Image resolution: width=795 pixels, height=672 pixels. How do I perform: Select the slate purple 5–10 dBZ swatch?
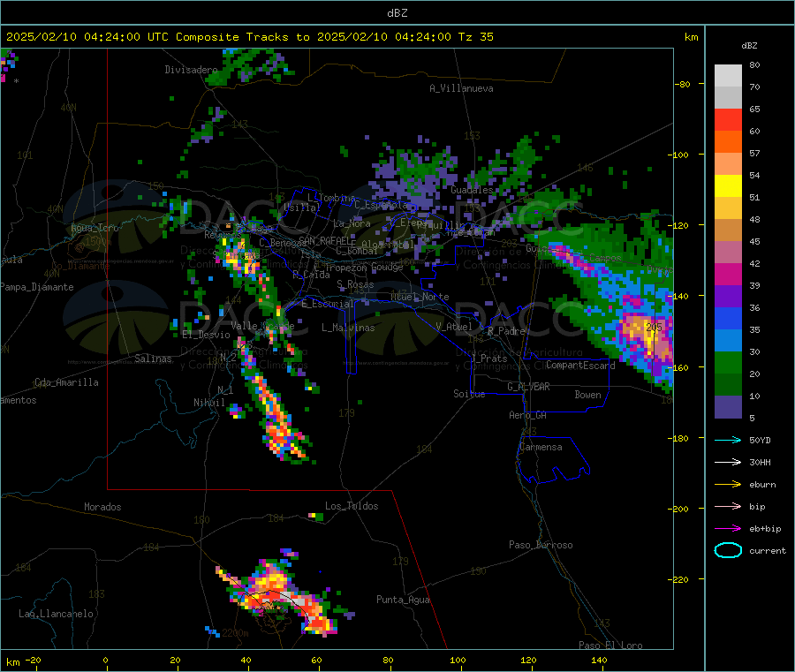coord(728,407)
